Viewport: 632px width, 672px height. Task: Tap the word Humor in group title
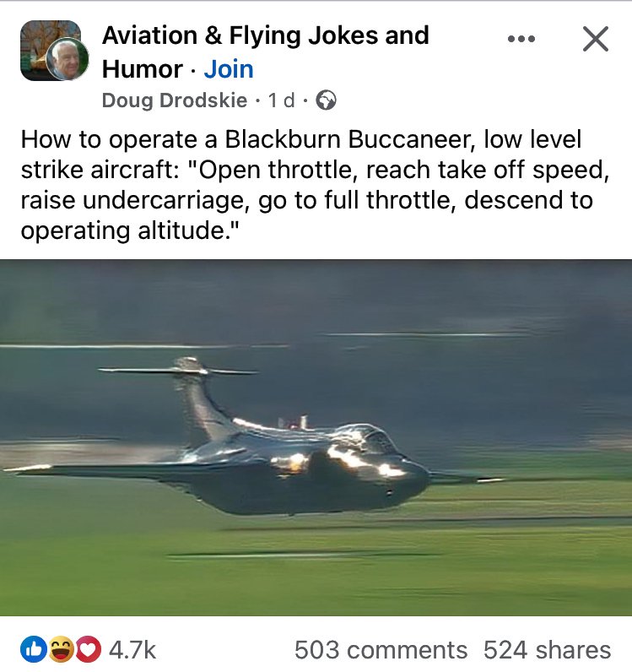pos(143,69)
